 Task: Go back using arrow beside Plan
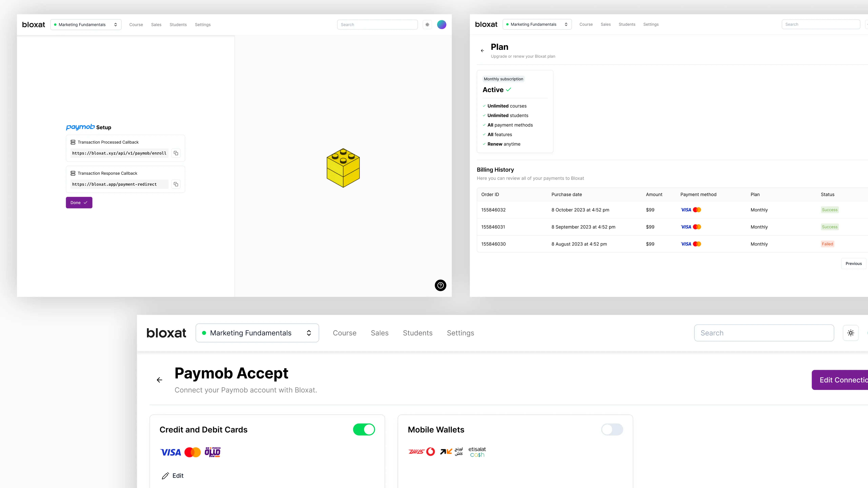point(482,50)
